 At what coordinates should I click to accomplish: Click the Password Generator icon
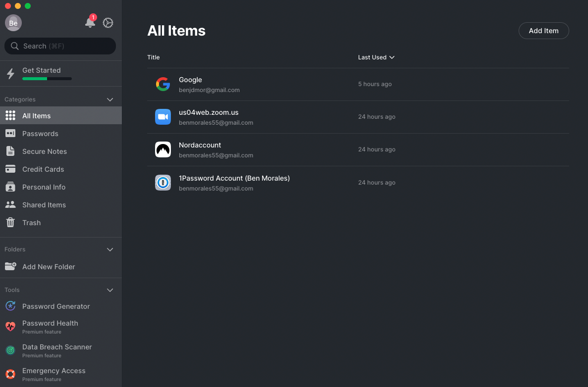click(10, 306)
